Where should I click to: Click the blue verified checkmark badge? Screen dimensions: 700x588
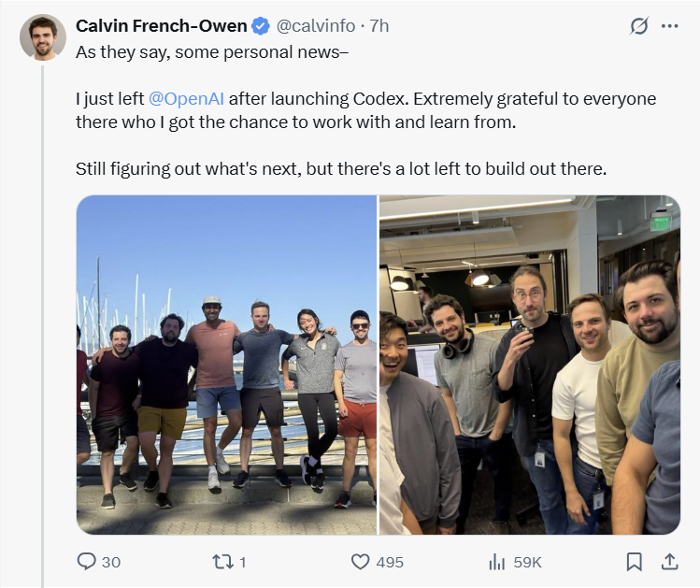tap(261, 25)
